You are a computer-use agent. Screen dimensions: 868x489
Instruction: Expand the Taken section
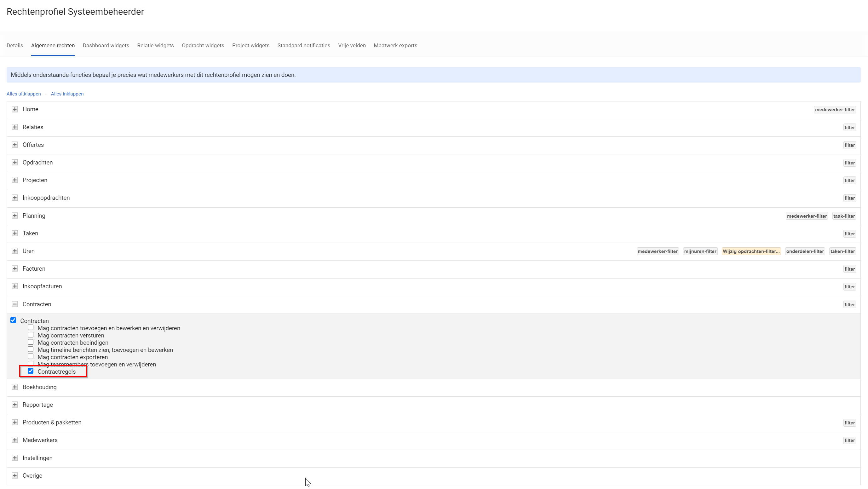pyautogui.click(x=14, y=233)
